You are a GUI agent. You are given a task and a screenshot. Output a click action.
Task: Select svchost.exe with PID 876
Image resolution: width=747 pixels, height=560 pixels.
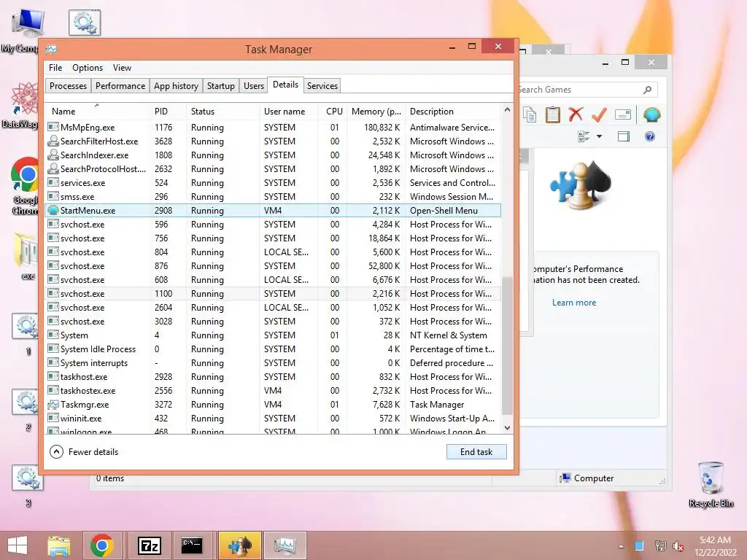click(x=273, y=265)
